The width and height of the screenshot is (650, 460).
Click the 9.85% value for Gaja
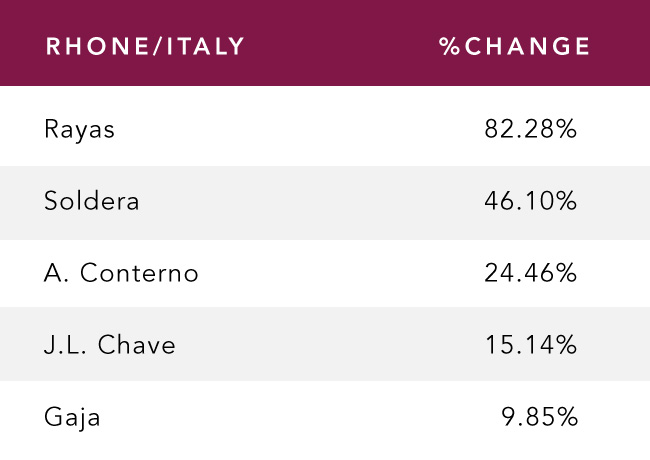tap(539, 416)
